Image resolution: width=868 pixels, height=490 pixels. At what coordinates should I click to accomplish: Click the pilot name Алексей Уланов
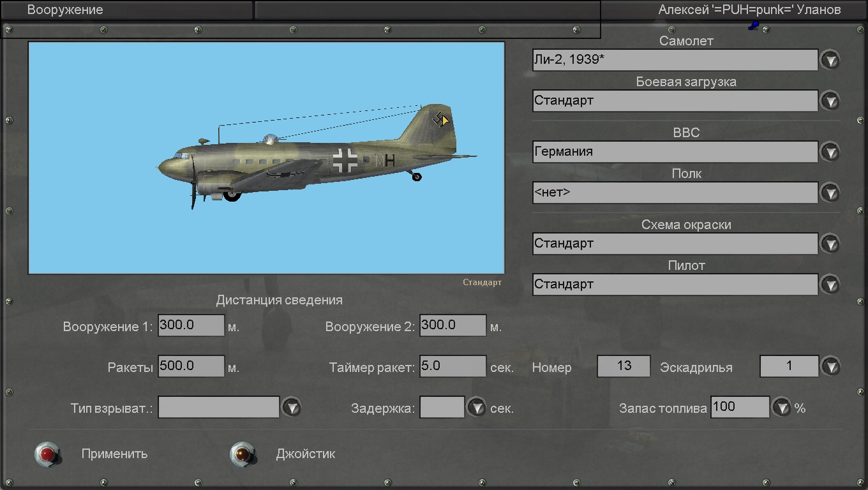[x=749, y=10]
